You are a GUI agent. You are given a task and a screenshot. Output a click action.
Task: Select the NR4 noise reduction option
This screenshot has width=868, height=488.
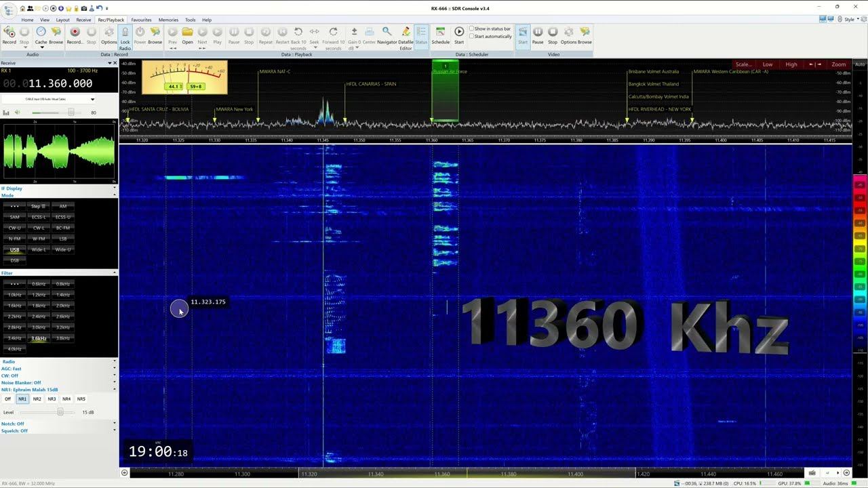coord(66,399)
